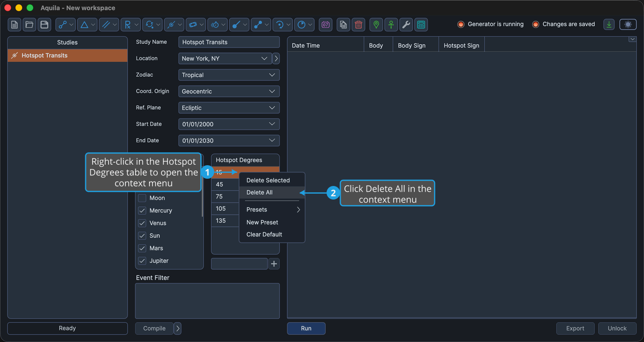The height and width of the screenshot is (342, 644).
Task: Click the green download arrow icon
Action: (x=609, y=25)
